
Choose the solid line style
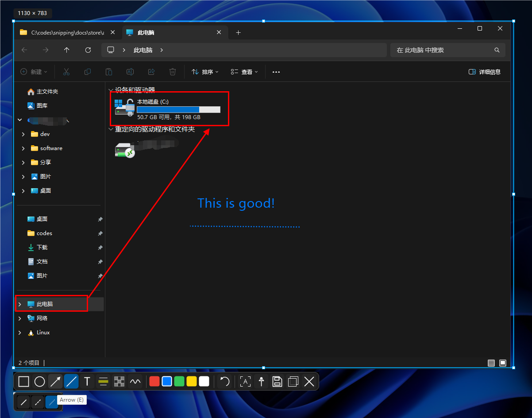tap(24, 403)
